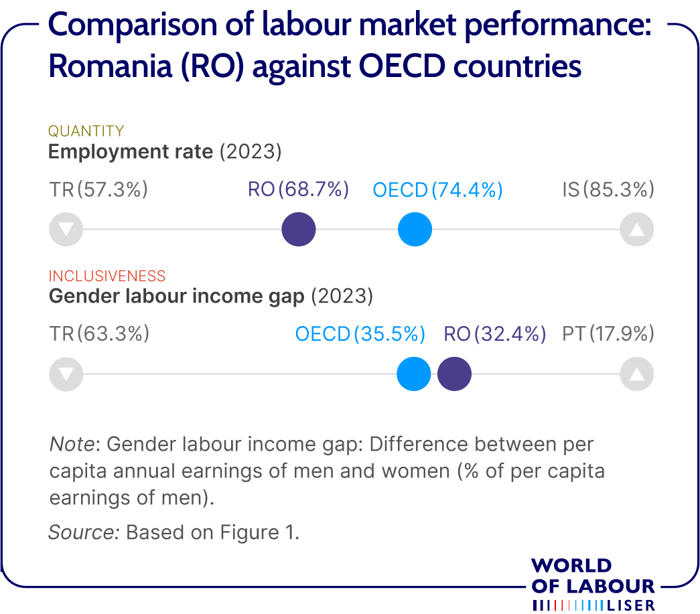Click the TR down-arrow icon on Gender gap line
Screen dimensions: 700x614
[66, 374]
